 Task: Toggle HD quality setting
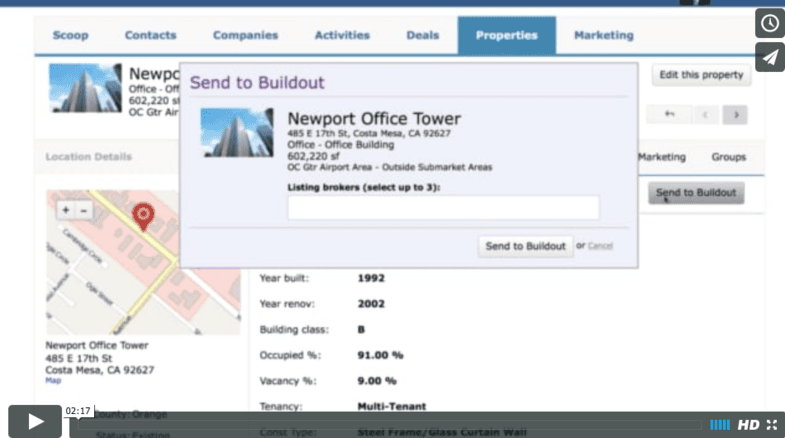748,425
